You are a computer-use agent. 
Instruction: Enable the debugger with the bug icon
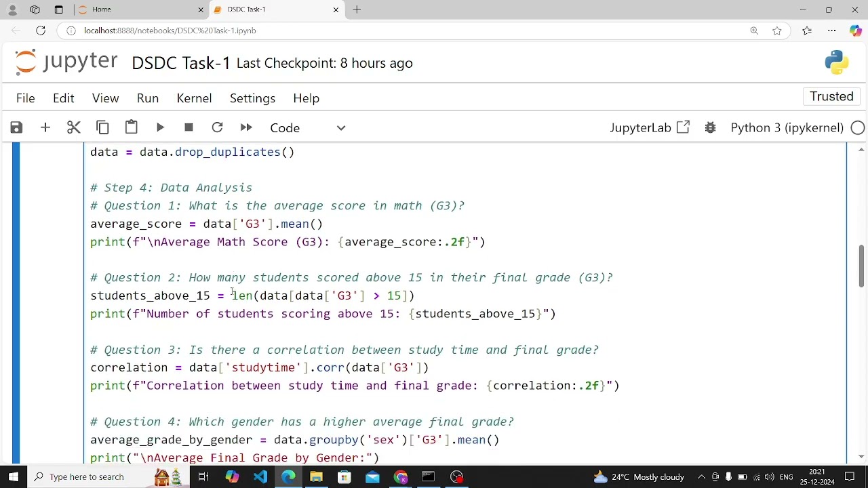click(710, 127)
